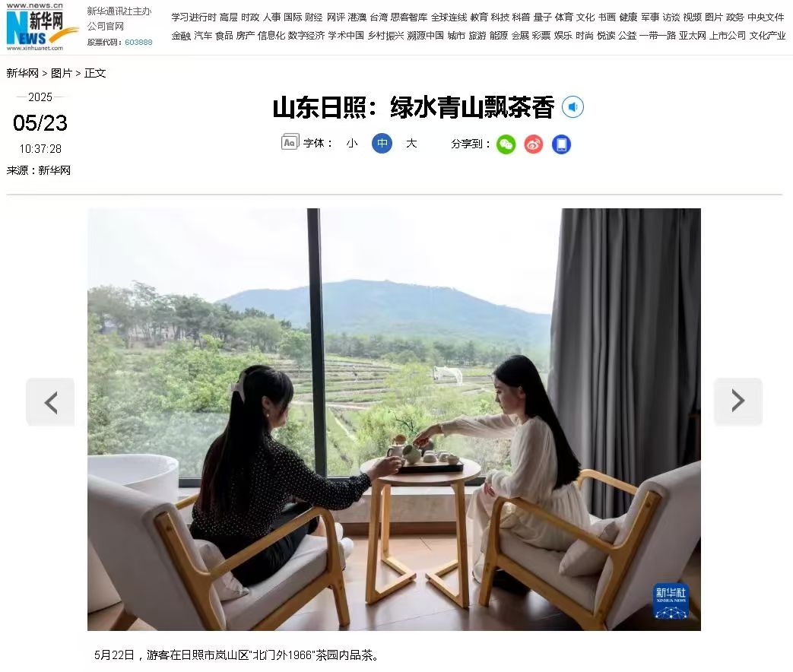Click the Xinhua watermark logo on photo
The image size is (793, 672).
pyautogui.click(x=671, y=601)
